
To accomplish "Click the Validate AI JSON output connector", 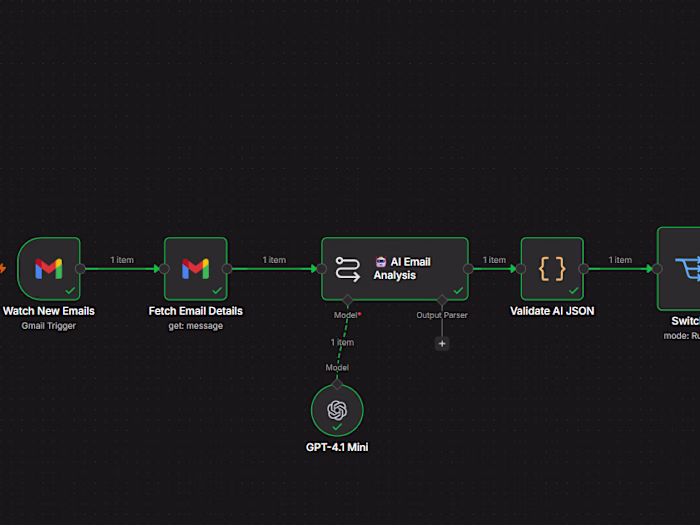I will tap(584, 269).
